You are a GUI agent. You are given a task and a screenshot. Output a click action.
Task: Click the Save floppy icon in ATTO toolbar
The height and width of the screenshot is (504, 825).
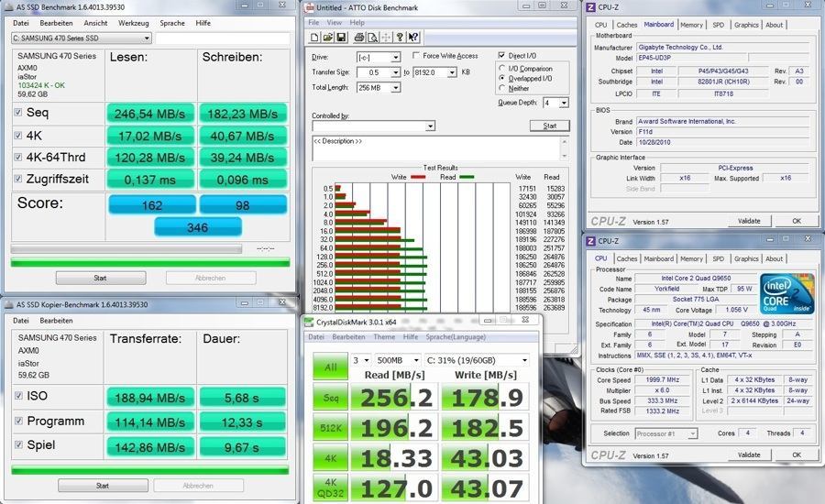[x=341, y=38]
